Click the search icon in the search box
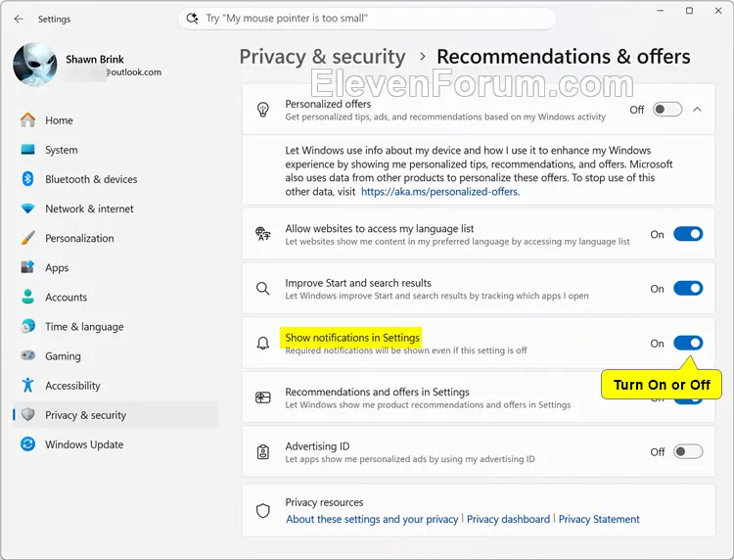Screen dimensions: 734x560 192,19
